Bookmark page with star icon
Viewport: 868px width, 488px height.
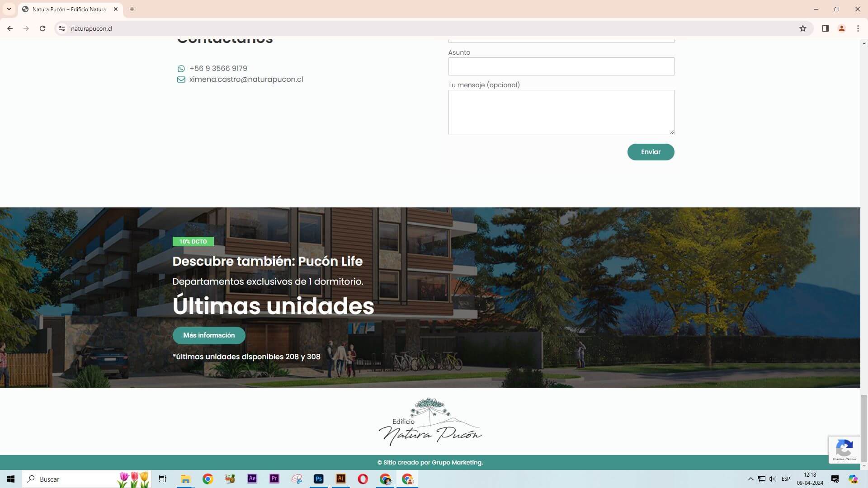click(802, 28)
